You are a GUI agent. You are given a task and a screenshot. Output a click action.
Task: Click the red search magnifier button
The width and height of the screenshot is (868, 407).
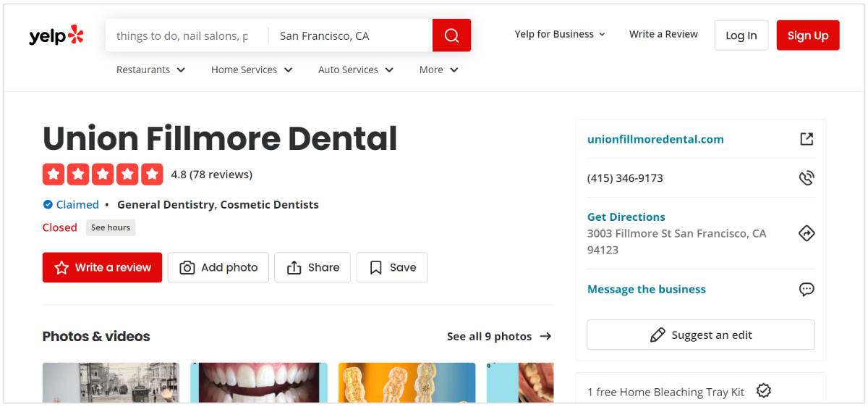[451, 35]
